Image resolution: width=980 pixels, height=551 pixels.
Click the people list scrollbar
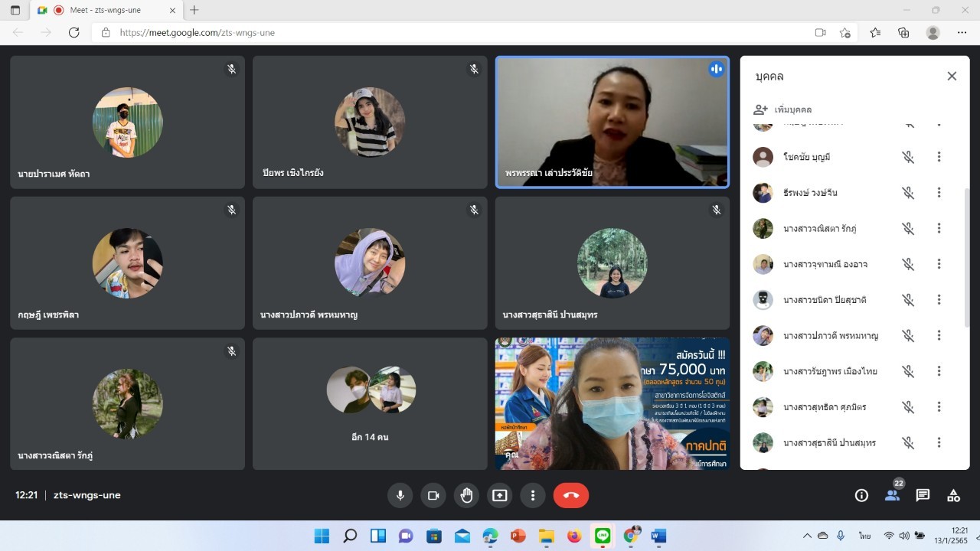pyautogui.click(x=965, y=253)
